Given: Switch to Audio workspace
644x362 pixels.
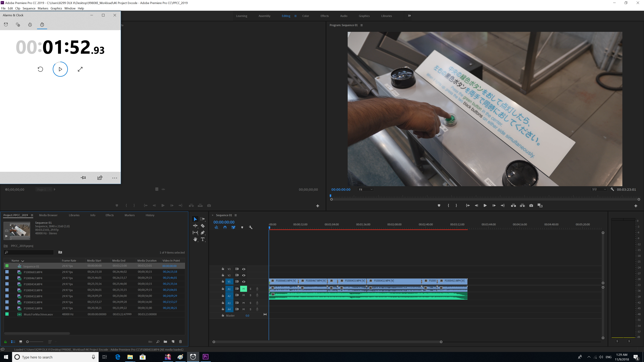Looking at the screenshot, I should pyautogui.click(x=344, y=16).
